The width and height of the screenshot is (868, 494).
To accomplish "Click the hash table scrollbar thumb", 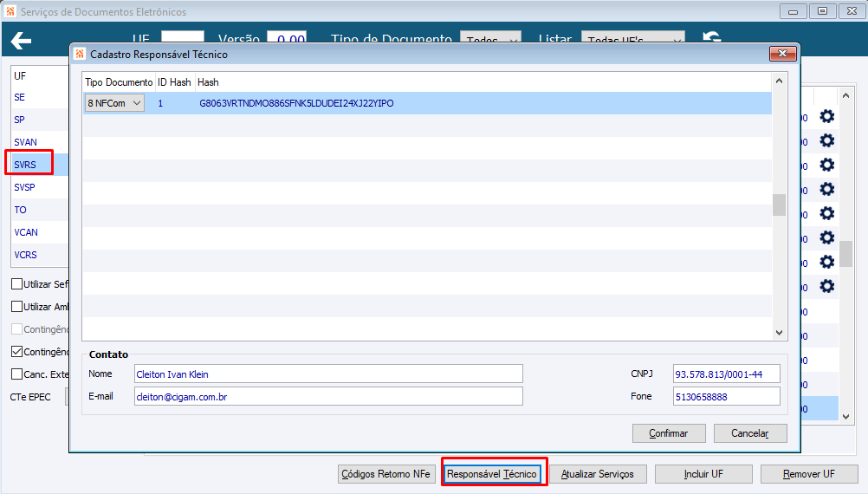I will pos(779,205).
